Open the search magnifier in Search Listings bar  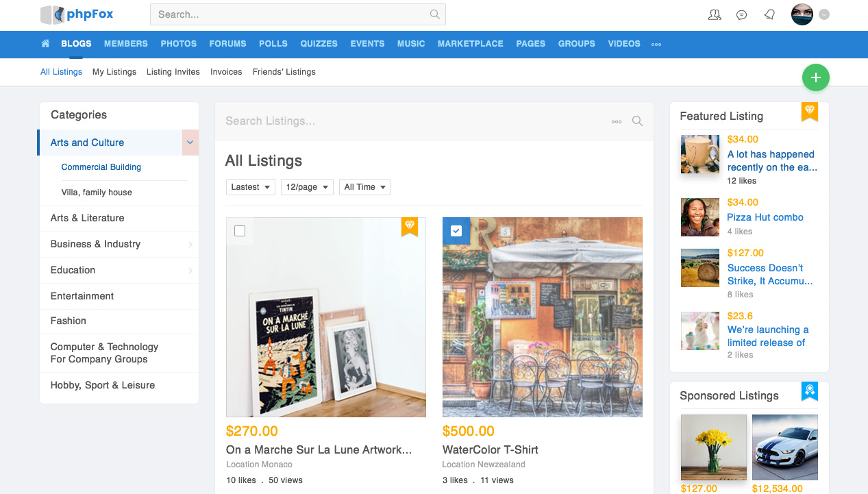(637, 121)
